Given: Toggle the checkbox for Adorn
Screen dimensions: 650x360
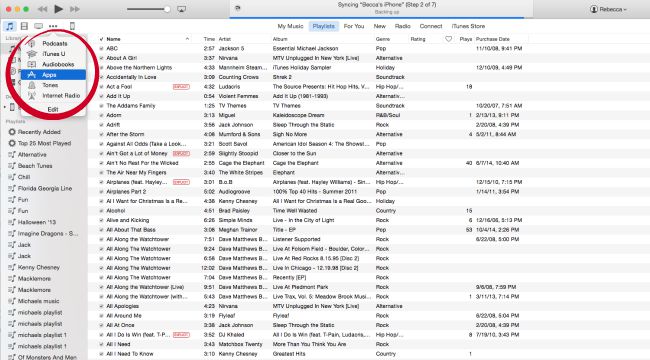Looking at the screenshot, I should click(102, 115).
